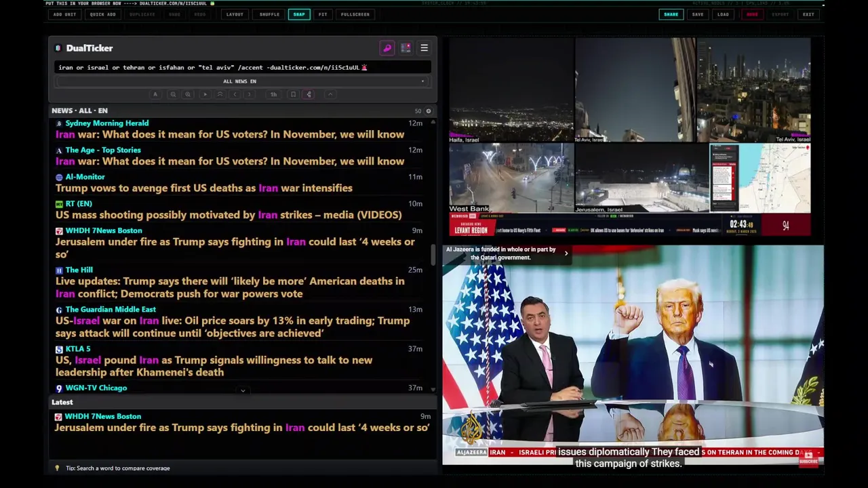Open the layout grid icon beside the key
868x488 pixels.
[406, 48]
